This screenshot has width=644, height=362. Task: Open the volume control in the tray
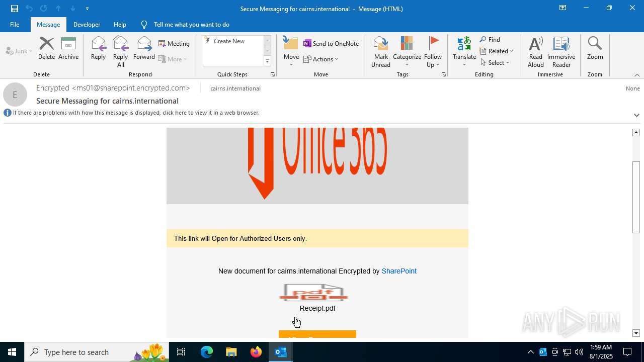point(579,352)
